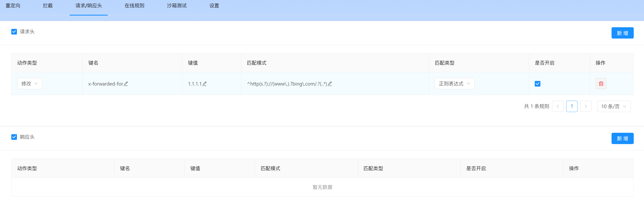Go to the next page arrow

click(586, 106)
